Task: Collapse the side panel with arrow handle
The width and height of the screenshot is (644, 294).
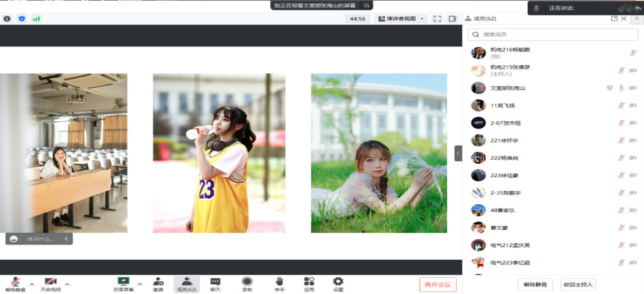Action: point(458,153)
